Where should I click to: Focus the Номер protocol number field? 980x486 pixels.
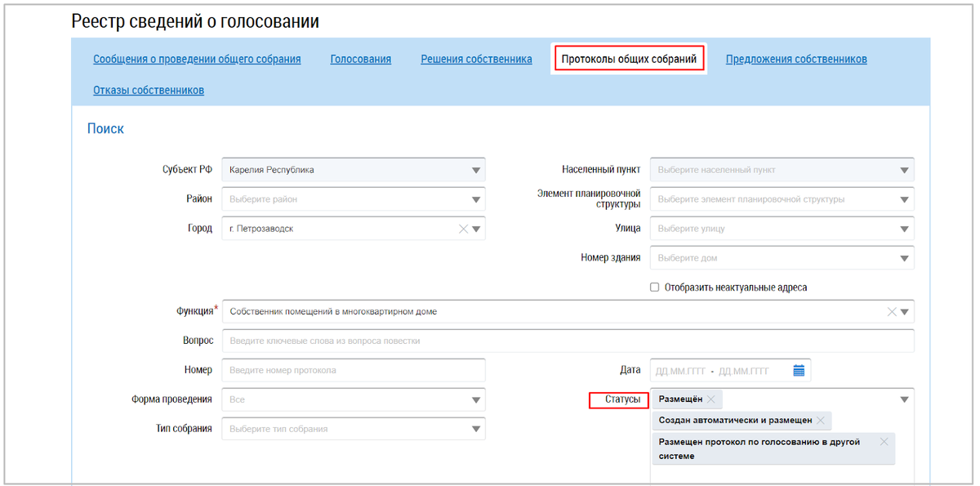354,370
